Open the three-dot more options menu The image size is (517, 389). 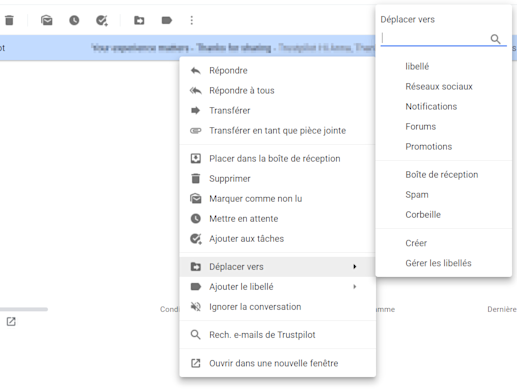192,20
